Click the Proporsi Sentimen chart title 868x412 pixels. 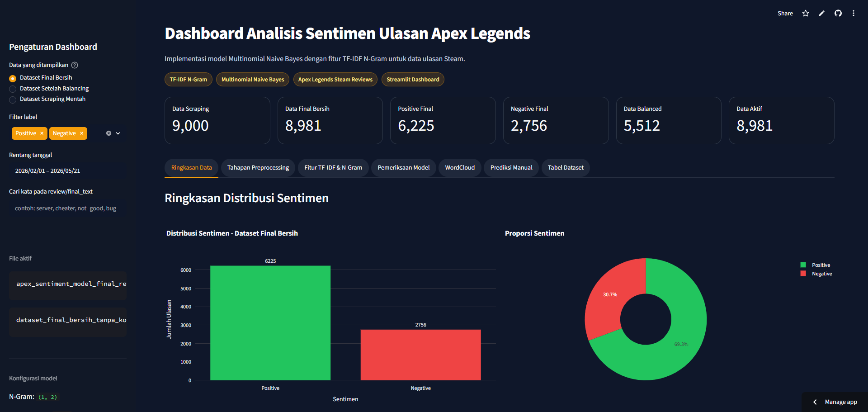(x=534, y=233)
